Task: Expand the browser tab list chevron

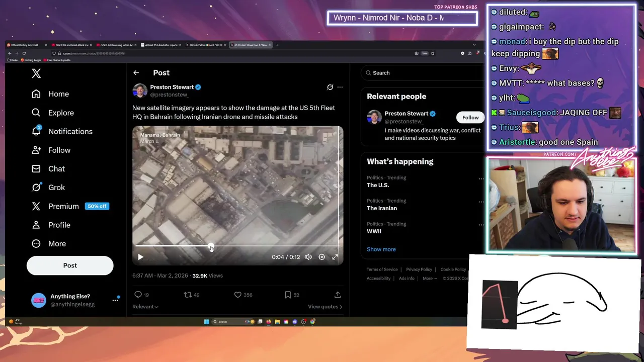Action: [x=473, y=45]
